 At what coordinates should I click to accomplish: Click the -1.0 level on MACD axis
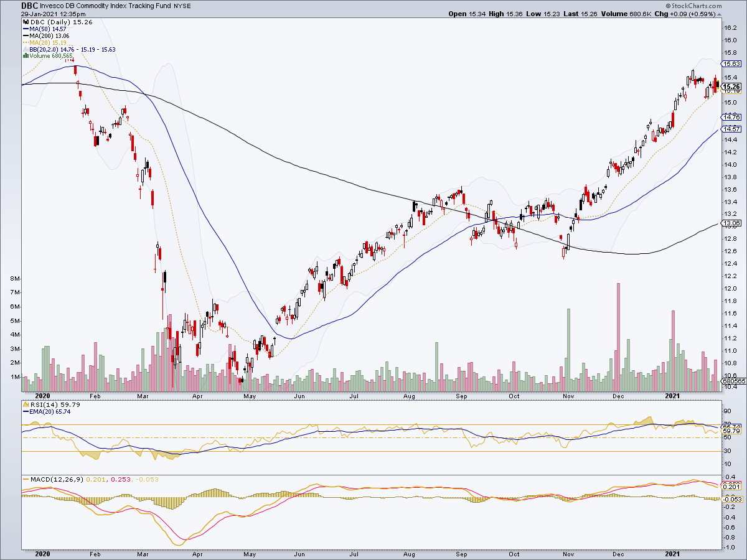tap(729, 548)
